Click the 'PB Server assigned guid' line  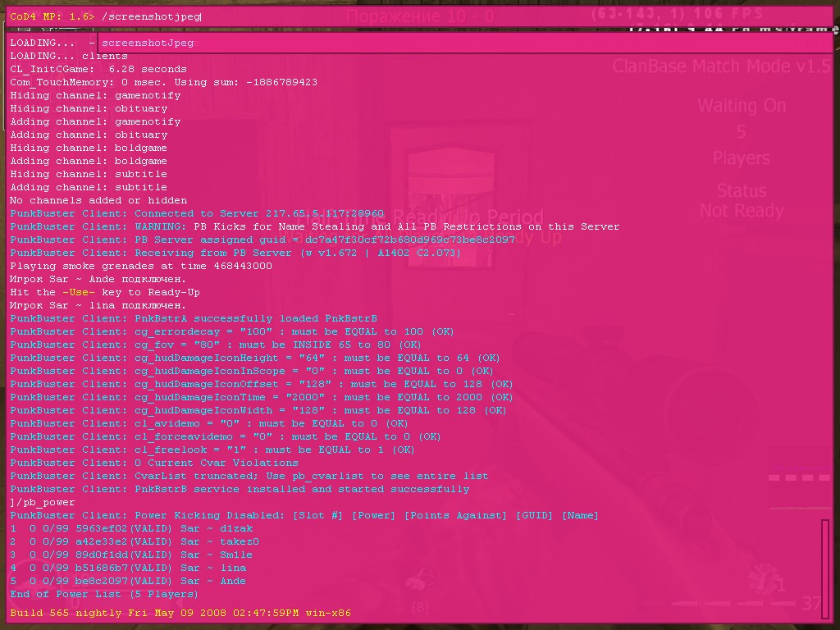[x=262, y=240]
